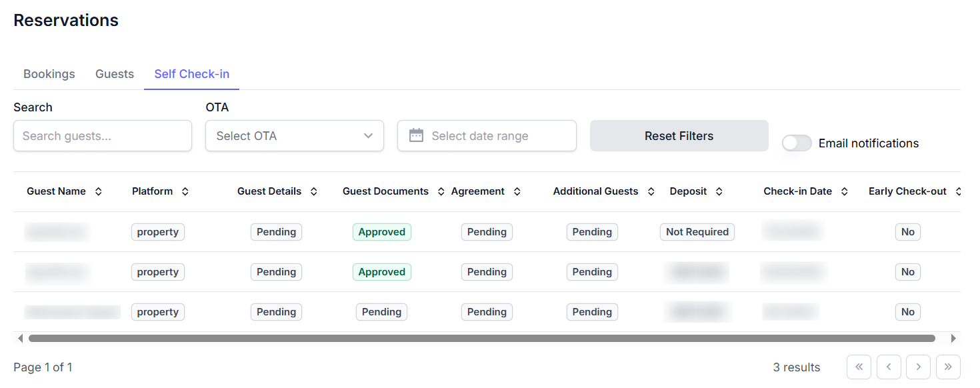The image size is (980, 388).
Task: Sort table by Platform column
Action: [185, 191]
